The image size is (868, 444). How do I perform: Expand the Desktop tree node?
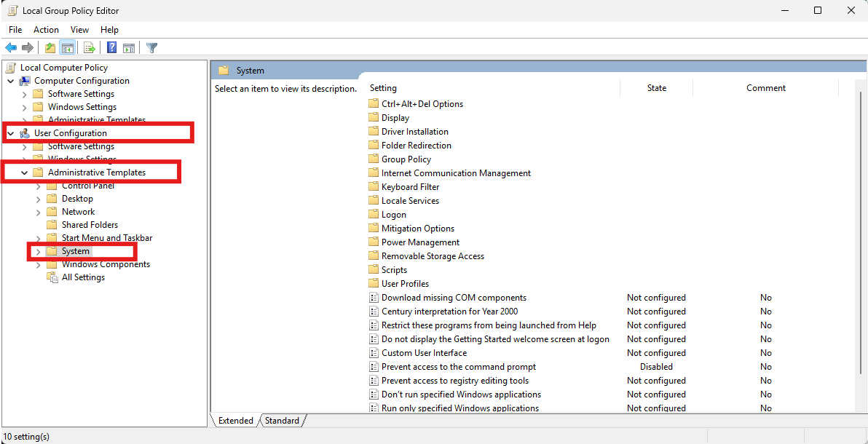38,199
